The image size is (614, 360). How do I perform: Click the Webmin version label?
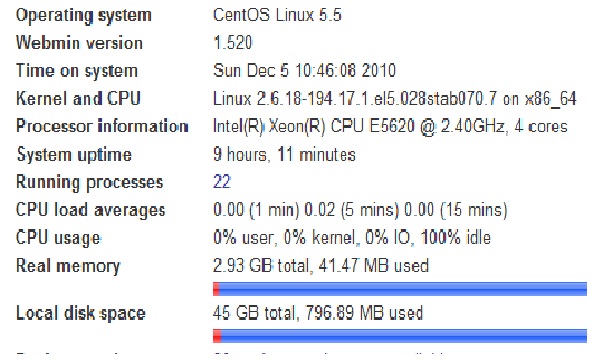click(x=79, y=43)
